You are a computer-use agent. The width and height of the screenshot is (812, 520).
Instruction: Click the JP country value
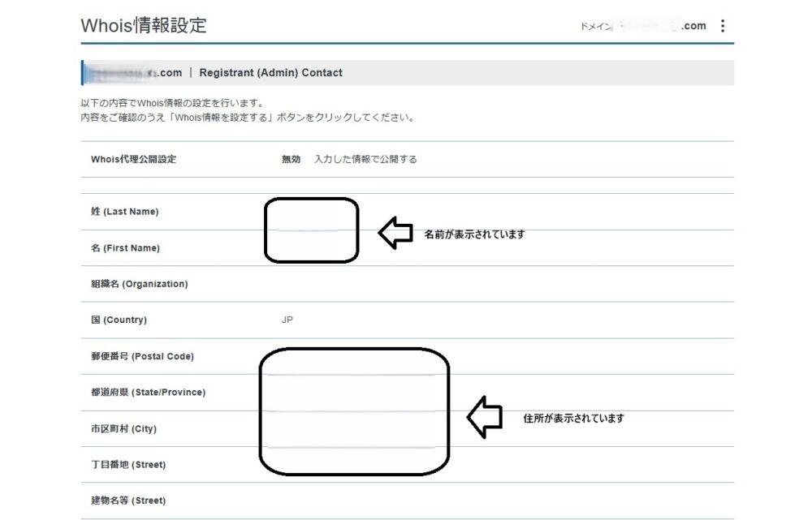coord(287,320)
